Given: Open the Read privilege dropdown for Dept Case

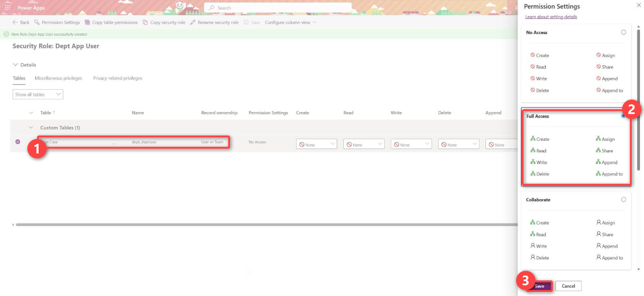Looking at the screenshot, I should [x=363, y=145].
